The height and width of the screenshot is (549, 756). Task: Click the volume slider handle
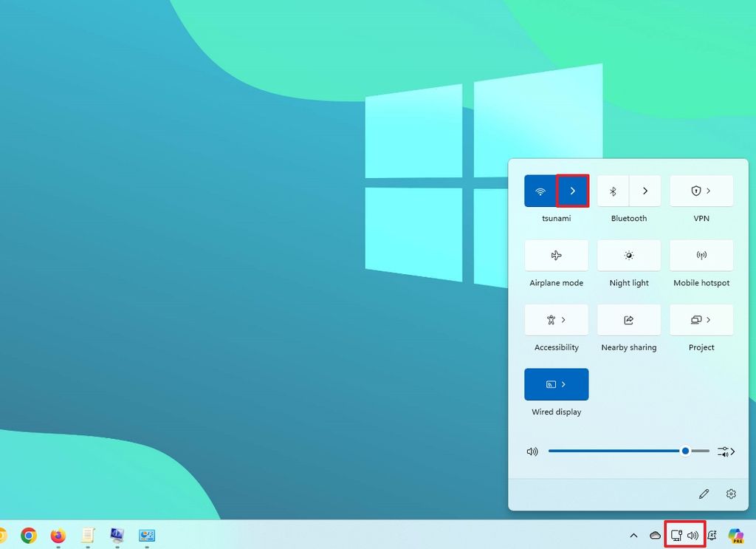coord(685,451)
